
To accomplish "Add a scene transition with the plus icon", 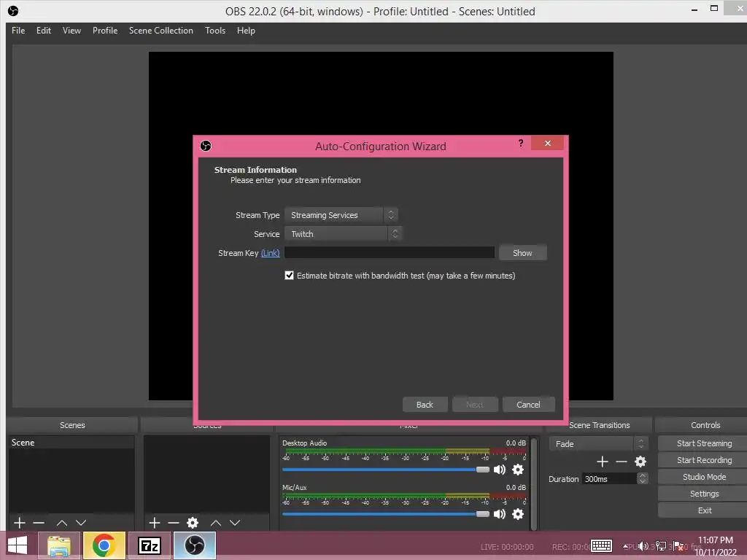I will [x=602, y=462].
